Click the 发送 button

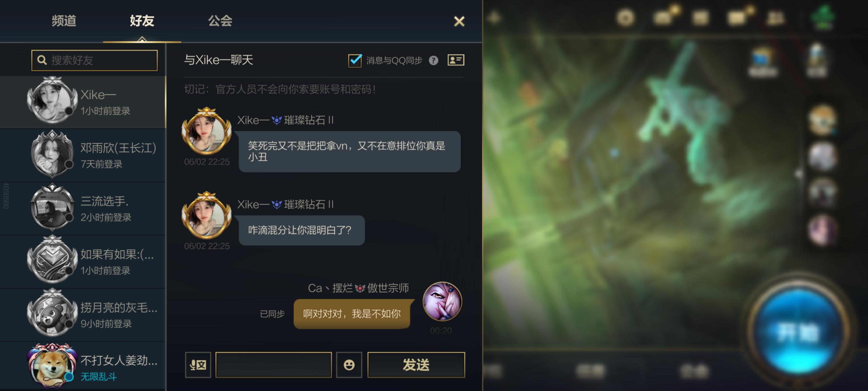pos(416,365)
